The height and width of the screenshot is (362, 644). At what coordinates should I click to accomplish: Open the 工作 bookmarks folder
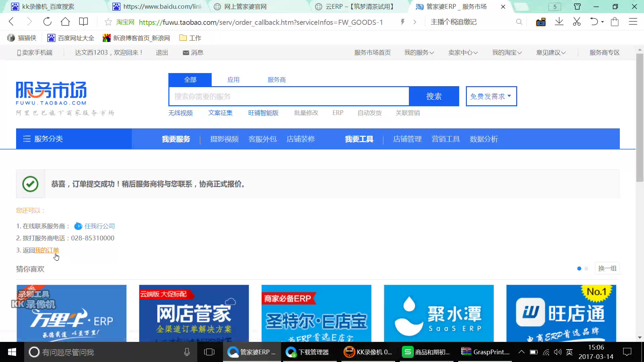pos(190,38)
